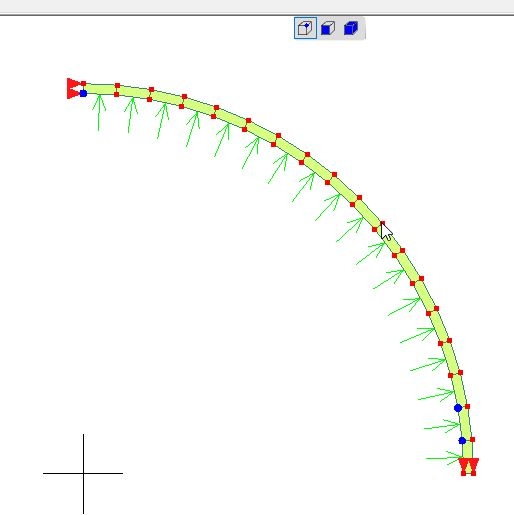The width and height of the screenshot is (514, 515).
Task: Click the last arc element above bottom support
Action: click(467, 449)
